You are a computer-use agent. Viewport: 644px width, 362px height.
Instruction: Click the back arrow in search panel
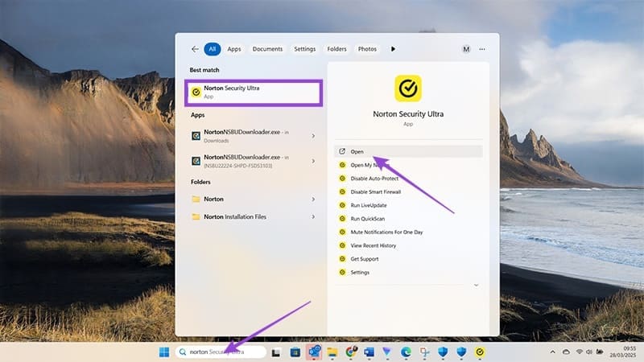pos(194,49)
